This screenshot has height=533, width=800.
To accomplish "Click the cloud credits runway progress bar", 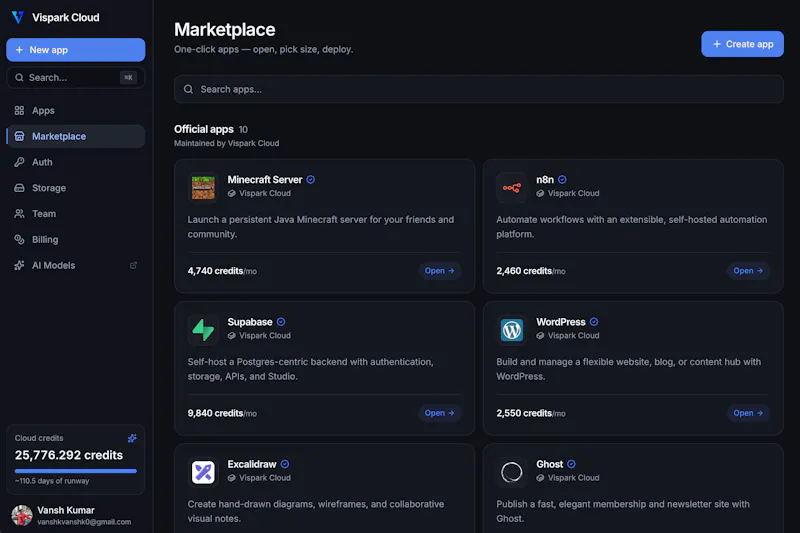I will [x=76, y=471].
